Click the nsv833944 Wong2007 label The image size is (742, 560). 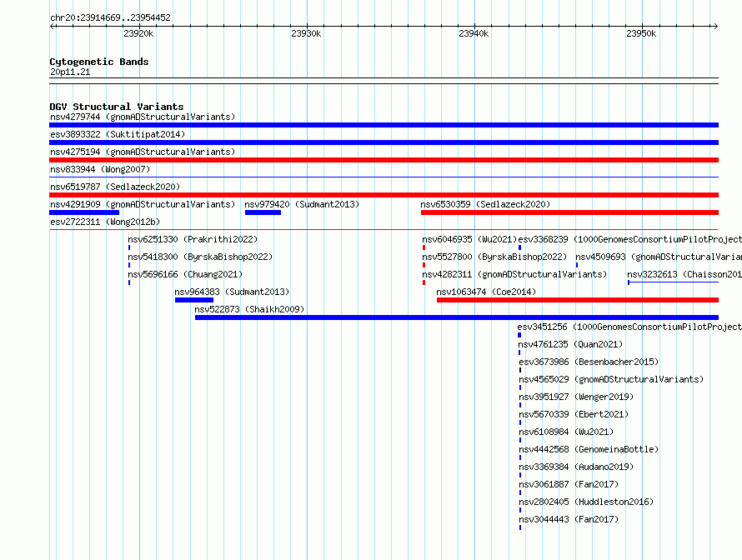click(100, 169)
